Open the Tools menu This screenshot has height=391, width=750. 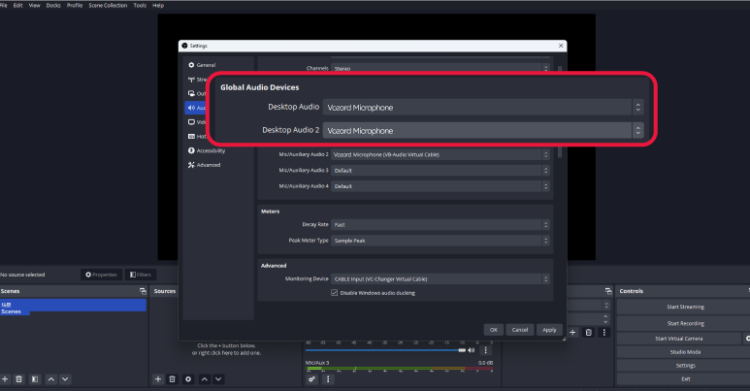point(140,5)
